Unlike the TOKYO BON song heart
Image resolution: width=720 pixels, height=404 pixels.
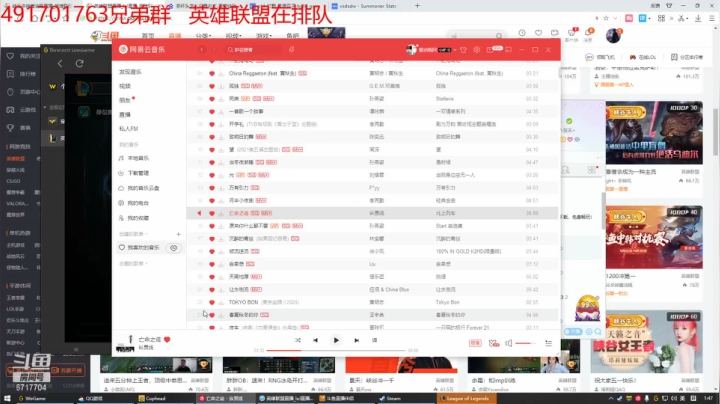click(212, 303)
